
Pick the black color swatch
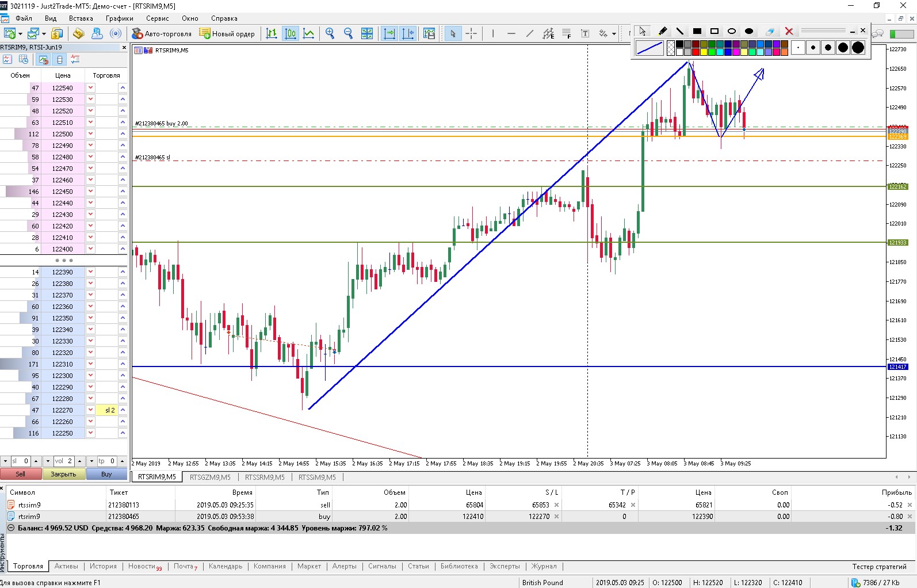(679, 44)
